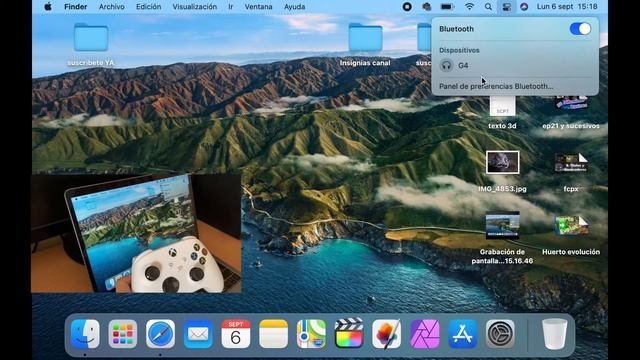Click the date and time Lun 6 sept
Image resolution: width=640 pixels, height=360 pixels.
click(567, 7)
